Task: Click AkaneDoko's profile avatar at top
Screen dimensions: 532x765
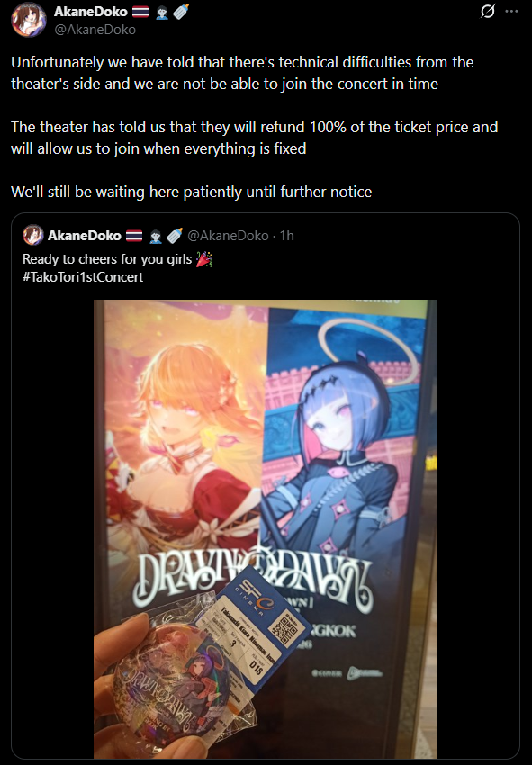Action: (x=29, y=20)
